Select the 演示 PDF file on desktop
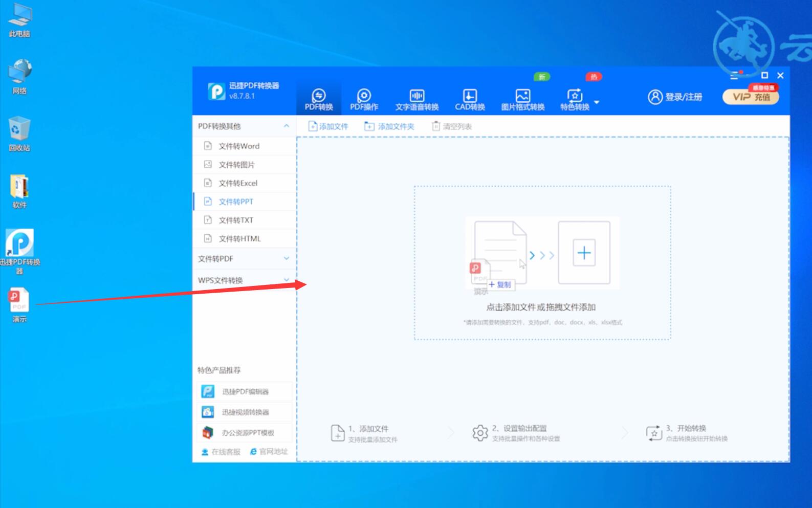Image resolution: width=812 pixels, height=508 pixels. pyautogui.click(x=19, y=305)
